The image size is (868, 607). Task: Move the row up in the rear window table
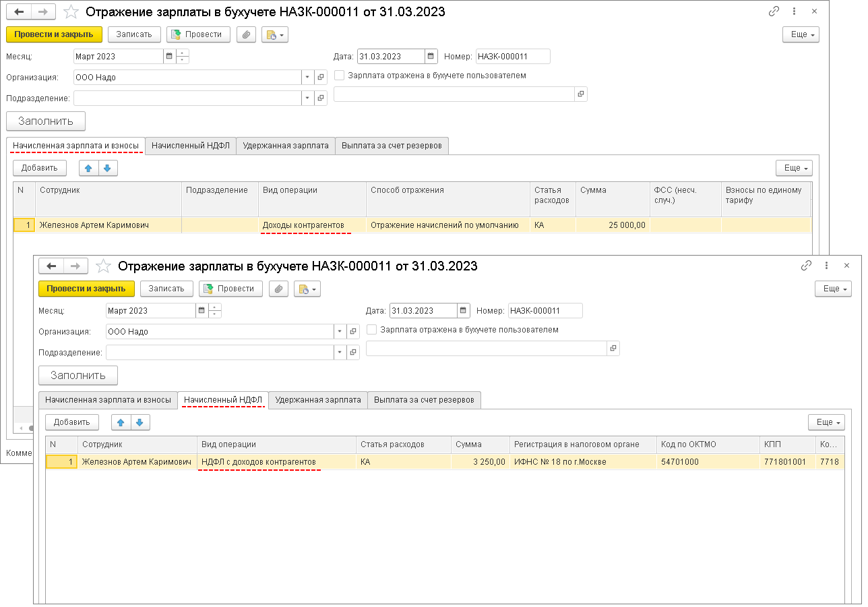point(88,168)
